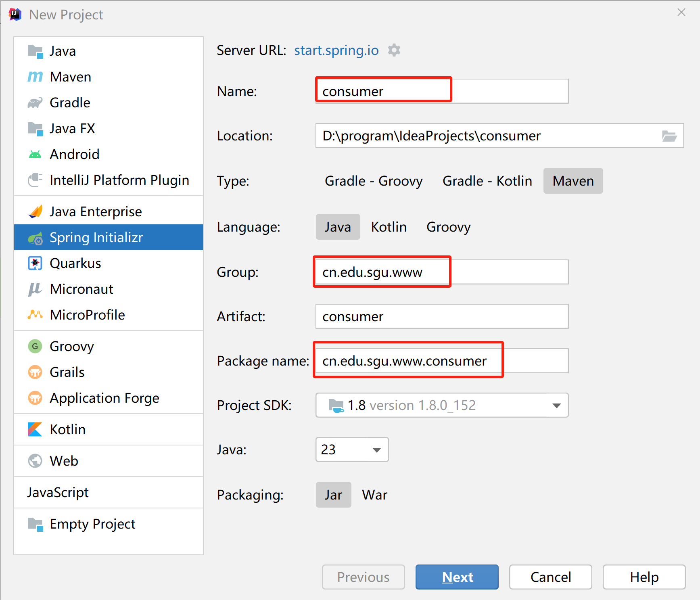Click the Kotlin K logo icon
Image resolution: width=700 pixels, height=600 pixels.
[35, 429]
